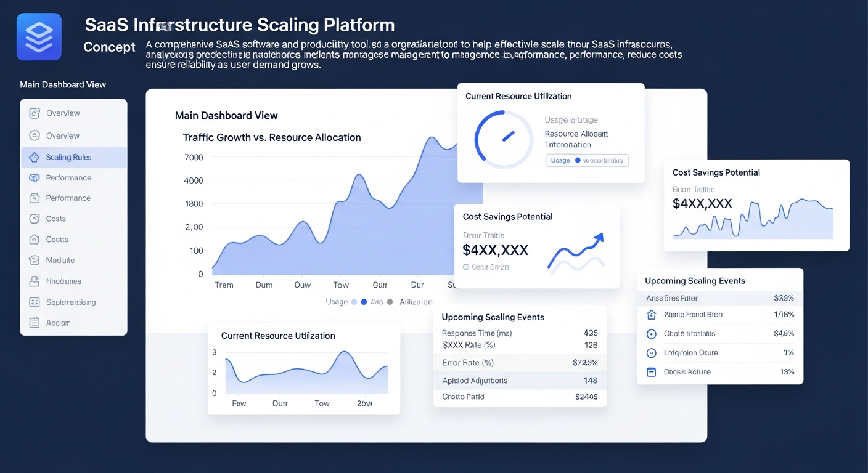The width and height of the screenshot is (868, 473).
Task: Click the Cost Savings sparkline chart at right
Action: click(753, 219)
